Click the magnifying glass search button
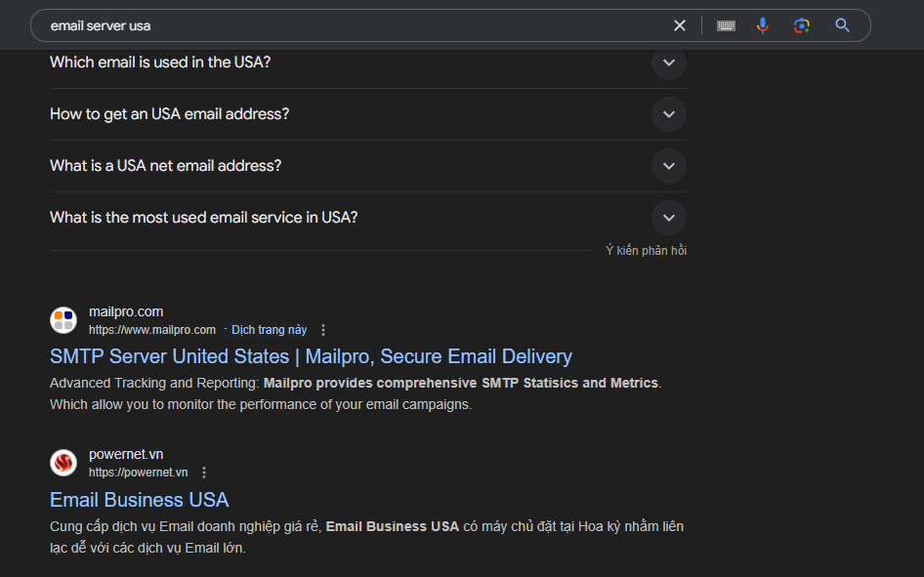The image size is (924, 577). coord(842,25)
